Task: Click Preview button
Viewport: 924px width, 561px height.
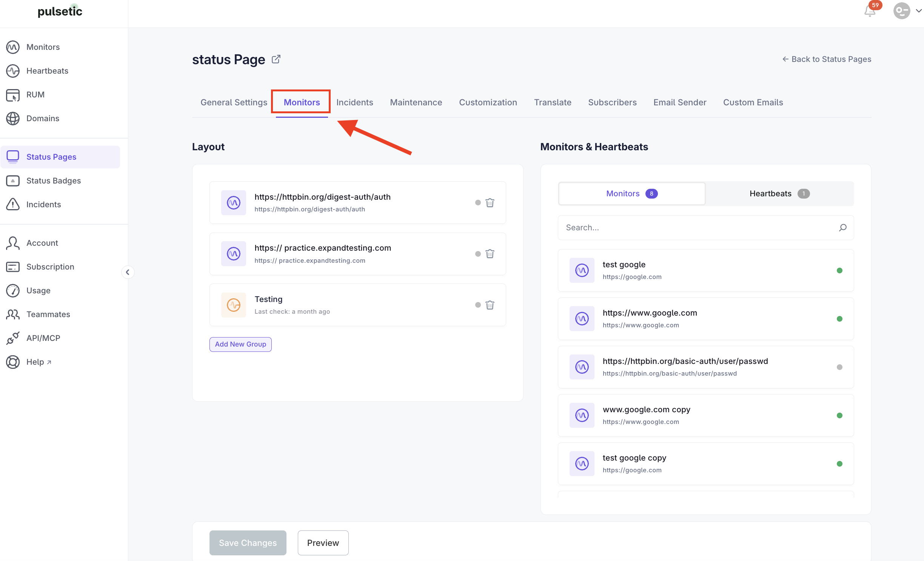Action: (x=323, y=543)
